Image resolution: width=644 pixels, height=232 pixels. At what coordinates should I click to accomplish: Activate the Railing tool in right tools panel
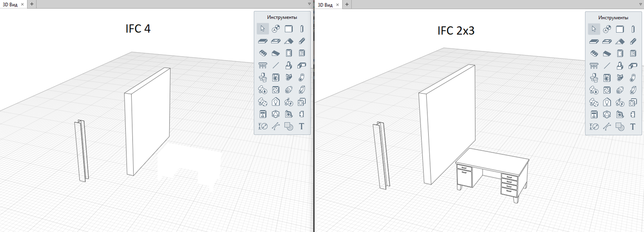[x=594, y=66]
